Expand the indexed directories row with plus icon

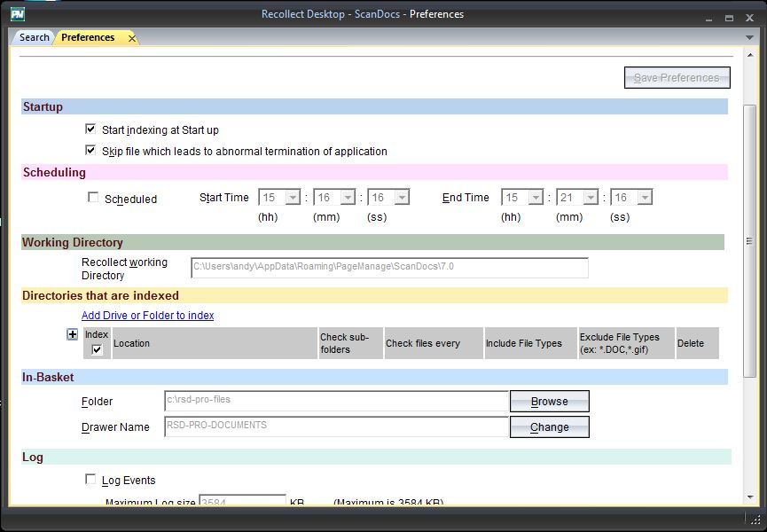pos(73,334)
